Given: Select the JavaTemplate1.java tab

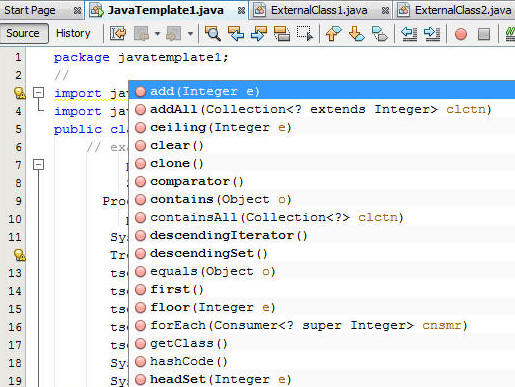Looking at the screenshot, I should tap(166, 10).
